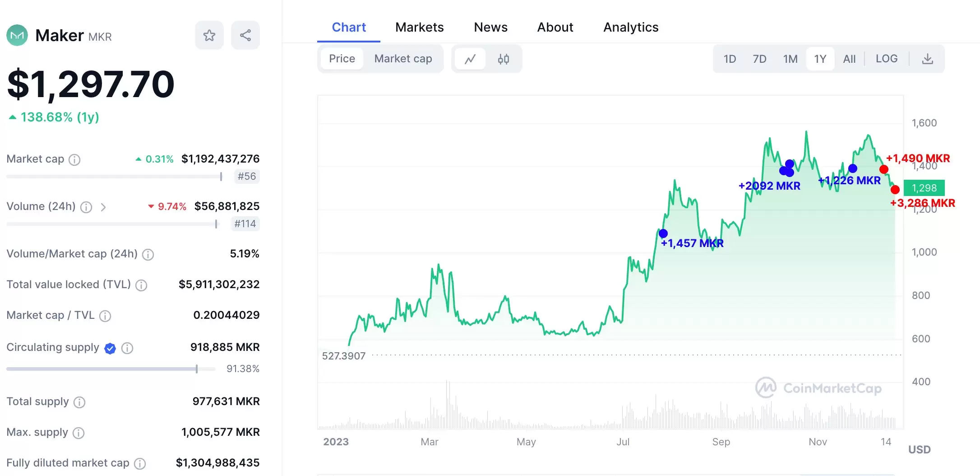Open the Analytics tab

[631, 27]
